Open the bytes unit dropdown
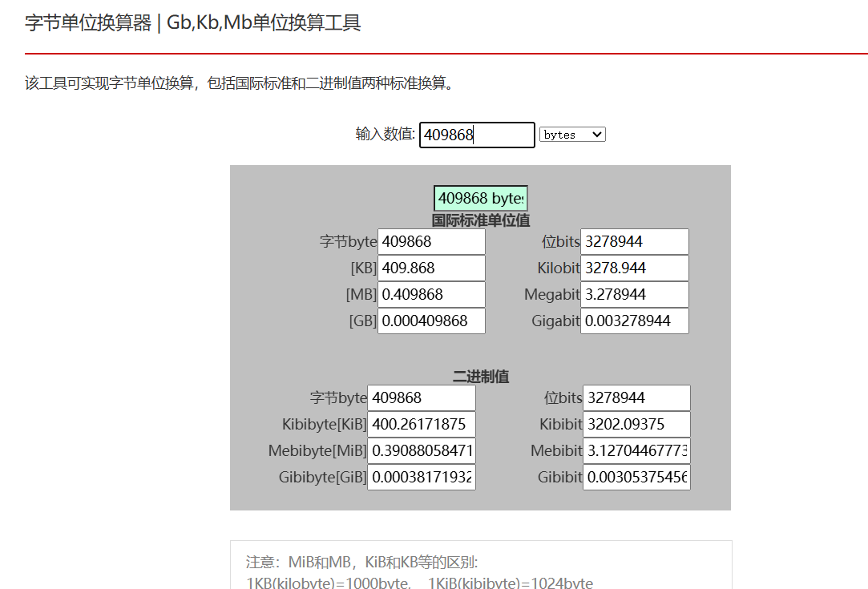This screenshot has height=589, width=868. coord(572,135)
